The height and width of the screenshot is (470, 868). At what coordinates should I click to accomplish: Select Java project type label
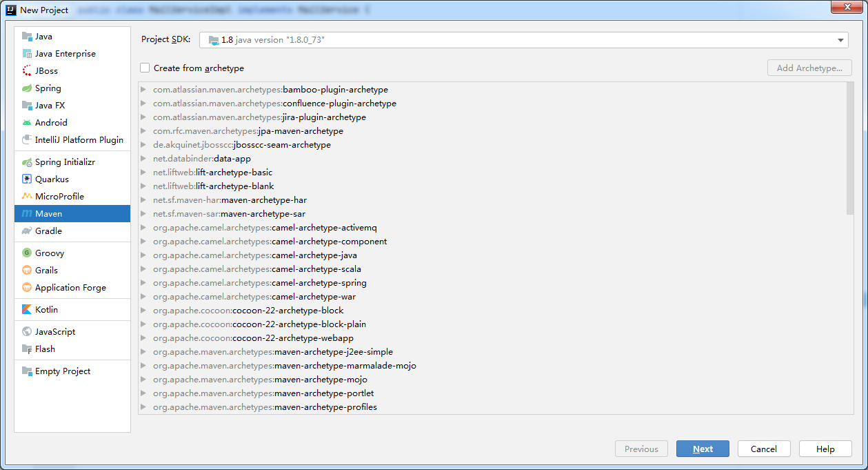tap(43, 37)
